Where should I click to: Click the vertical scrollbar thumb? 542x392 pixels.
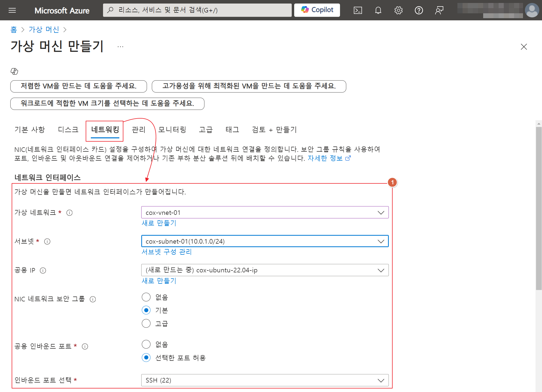pos(538,209)
